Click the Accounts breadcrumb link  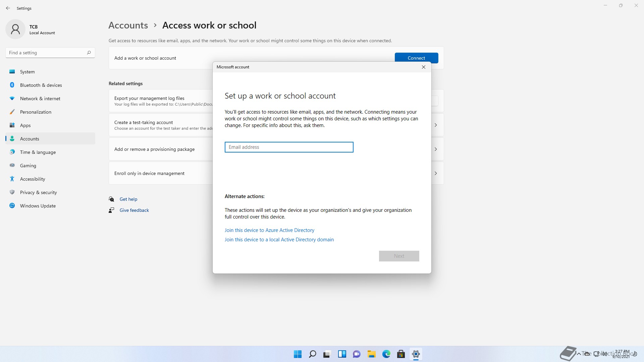(x=128, y=25)
